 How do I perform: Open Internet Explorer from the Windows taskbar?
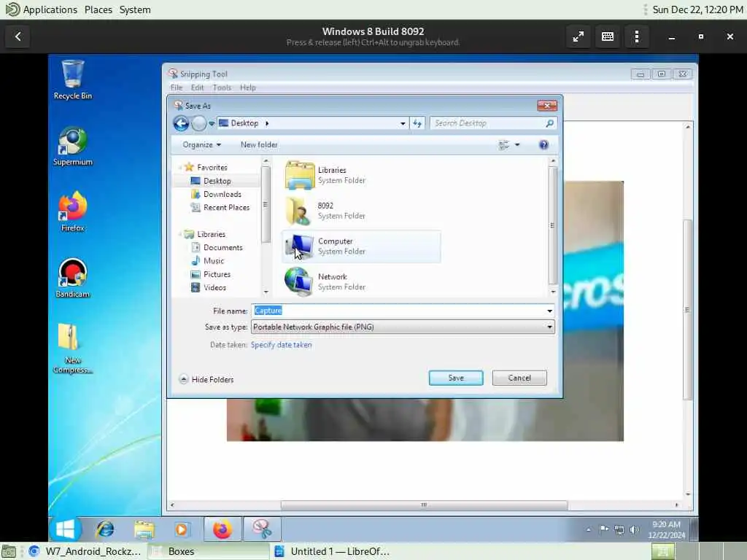[x=105, y=529]
